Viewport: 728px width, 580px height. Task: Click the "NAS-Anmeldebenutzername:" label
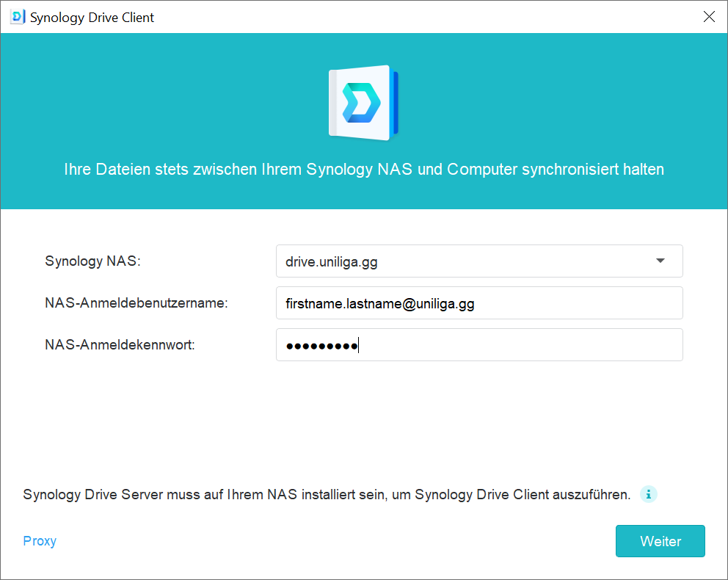click(x=136, y=303)
